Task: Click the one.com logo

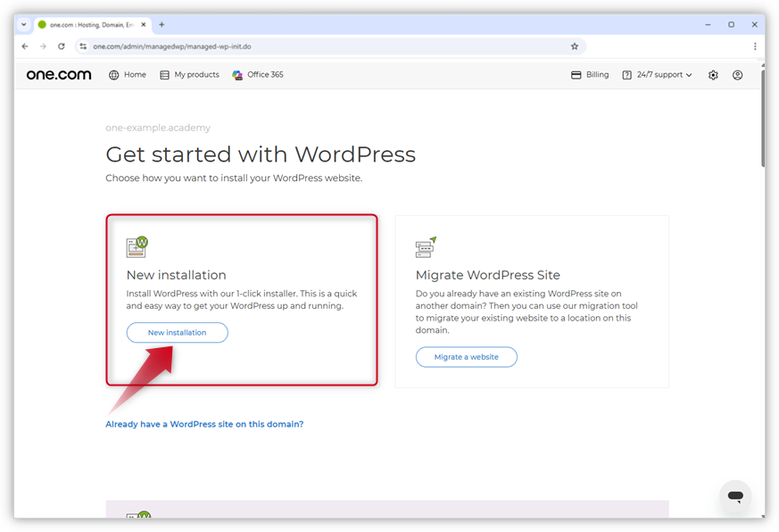Action: 59,75
